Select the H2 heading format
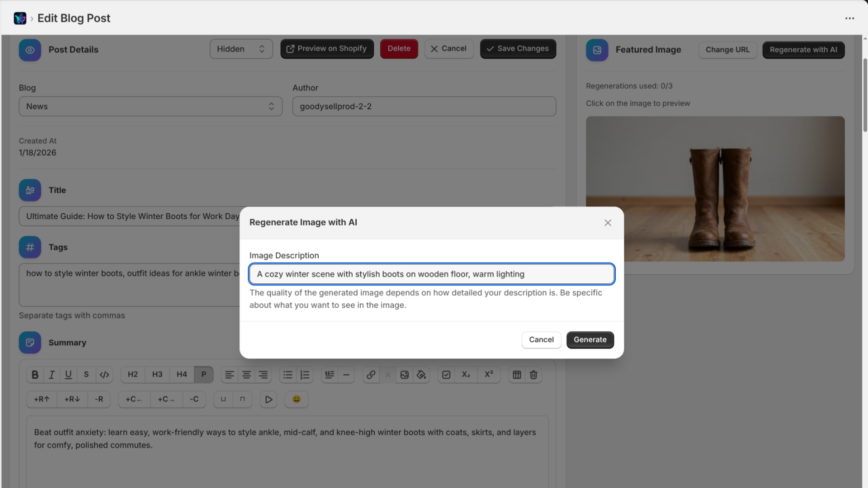The height and width of the screenshot is (488, 868). point(132,375)
